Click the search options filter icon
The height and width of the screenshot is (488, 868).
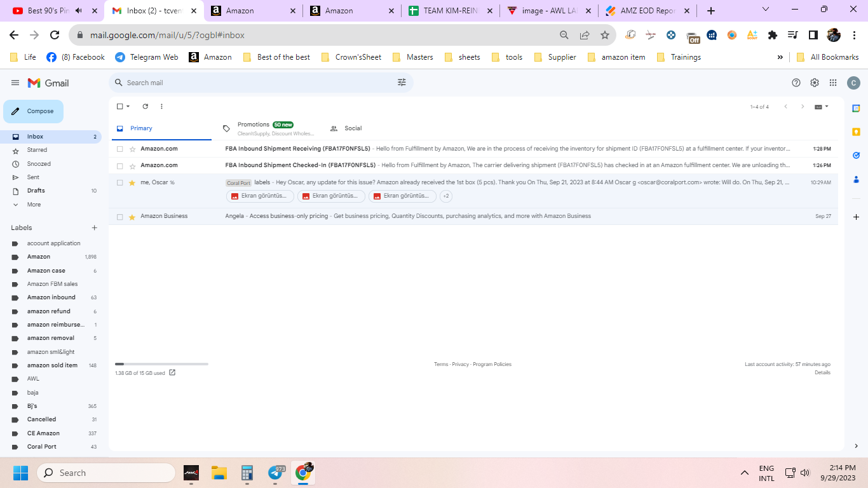(402, 83)
